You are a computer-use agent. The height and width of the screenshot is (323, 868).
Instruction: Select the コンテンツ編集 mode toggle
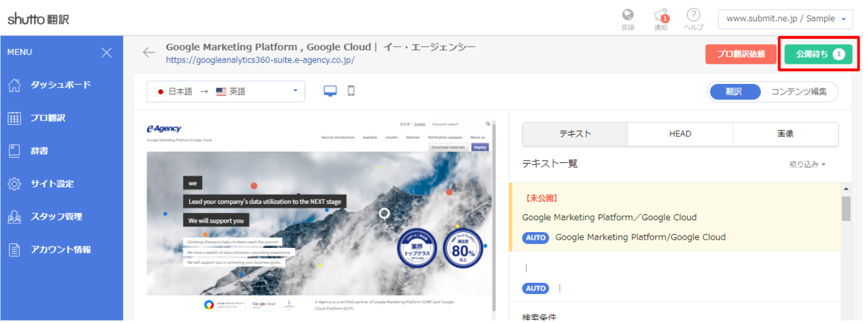tap(799, 92)
